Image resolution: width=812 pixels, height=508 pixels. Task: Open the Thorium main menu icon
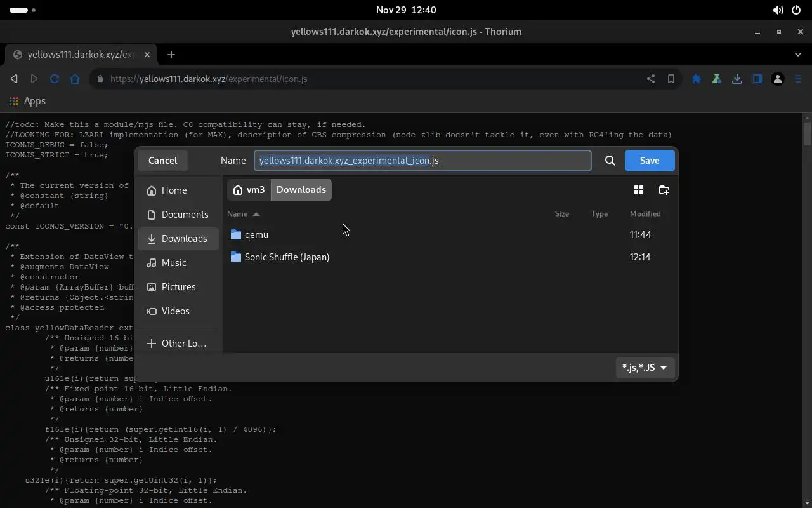click(799, 79)
